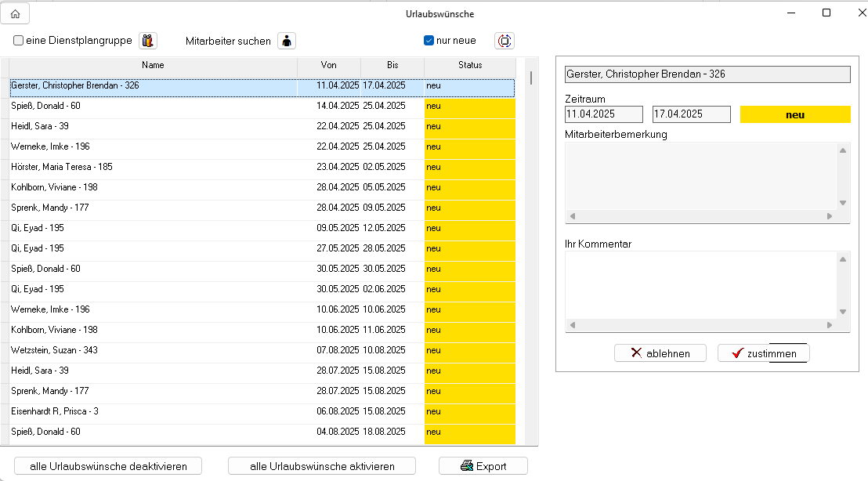Uncheck the nur neue checkbox
This screenshot has height=481, width=868.
point(429,41)
